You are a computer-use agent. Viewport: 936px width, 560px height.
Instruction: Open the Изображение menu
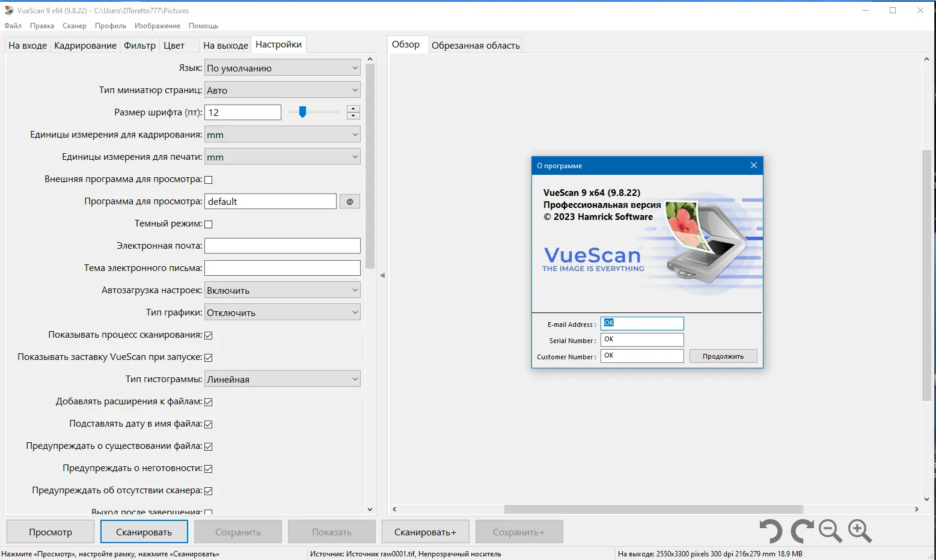pos(158,26)
